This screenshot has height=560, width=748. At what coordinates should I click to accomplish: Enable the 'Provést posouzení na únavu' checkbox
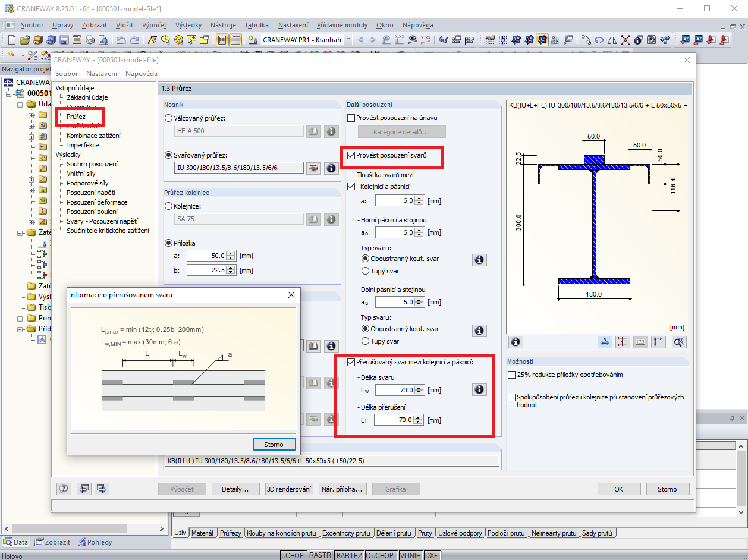click(x=351, y=118)
